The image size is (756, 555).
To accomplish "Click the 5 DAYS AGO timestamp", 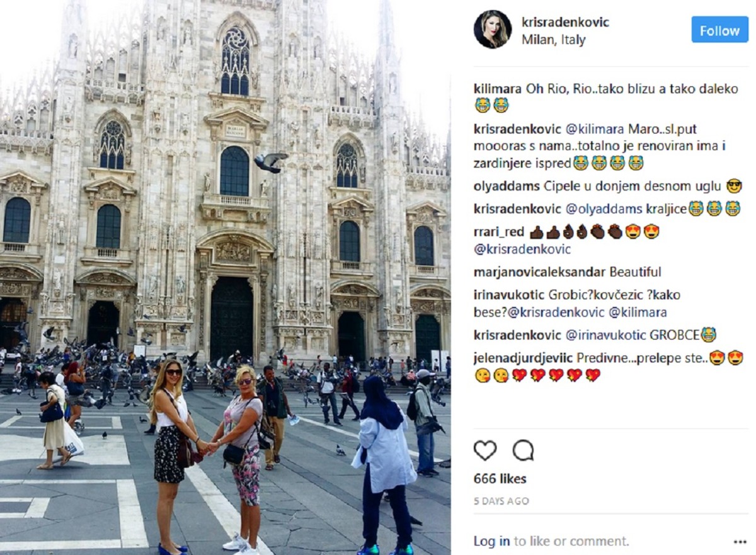I will tap(501, 501).
